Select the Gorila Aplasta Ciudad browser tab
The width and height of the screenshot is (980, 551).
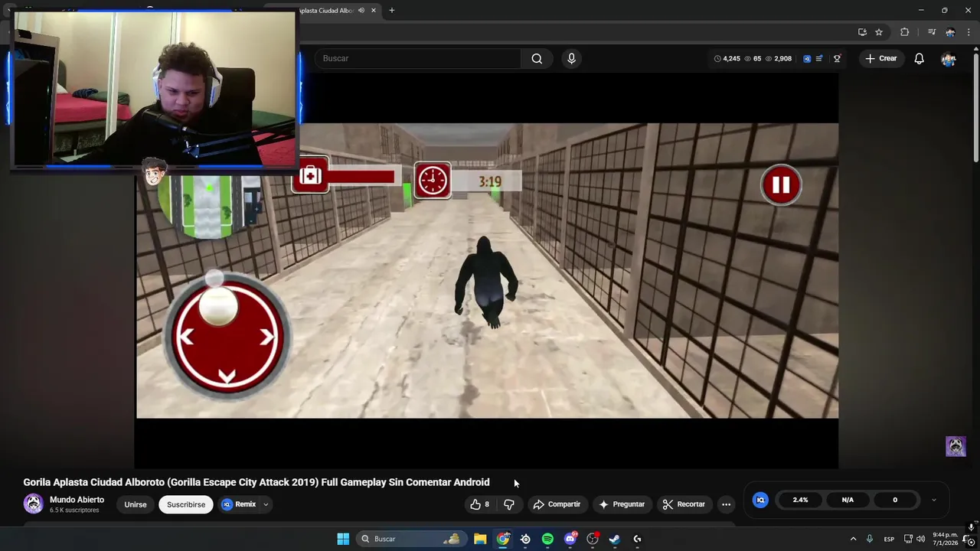(x=325, y=10)
